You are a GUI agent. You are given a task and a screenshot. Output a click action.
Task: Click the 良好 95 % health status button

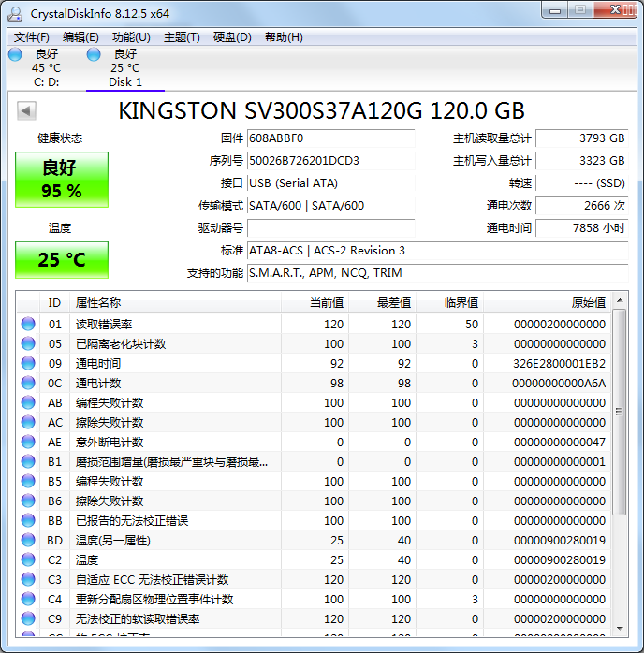click(x=62, y=180)
